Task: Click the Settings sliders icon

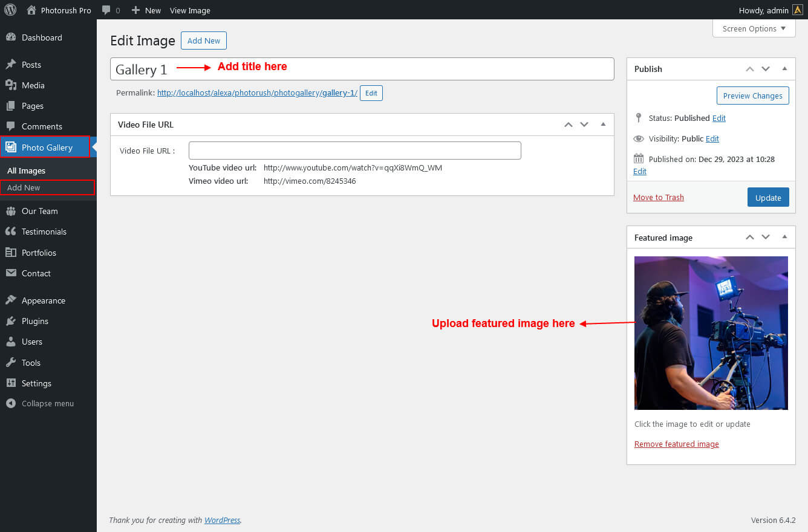Action: pyautogui.click(x=11, y=383)
